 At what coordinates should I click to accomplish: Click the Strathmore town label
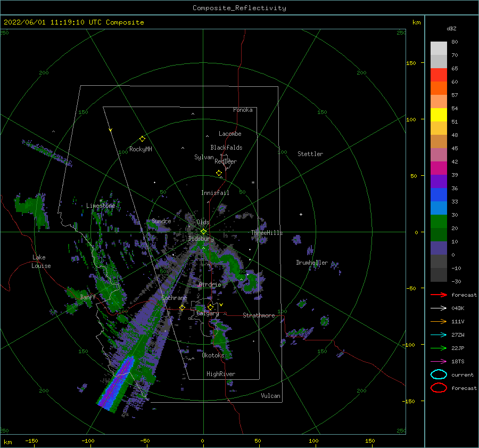click(259, 315)
